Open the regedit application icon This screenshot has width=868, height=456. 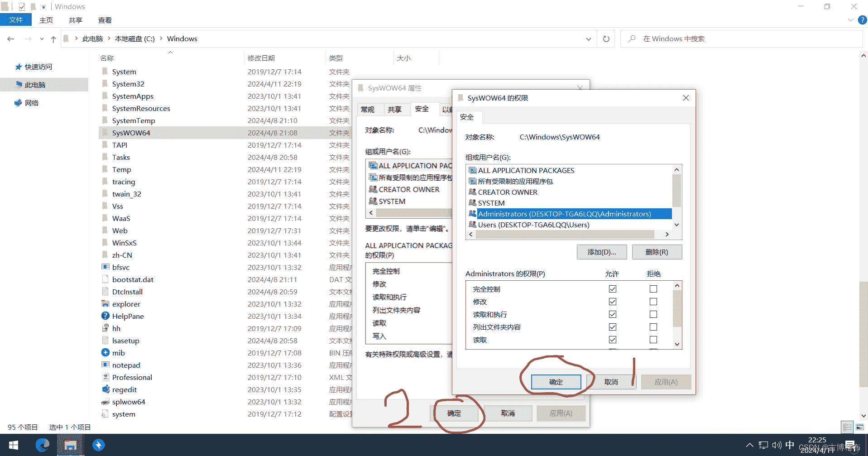click(106, 389)
